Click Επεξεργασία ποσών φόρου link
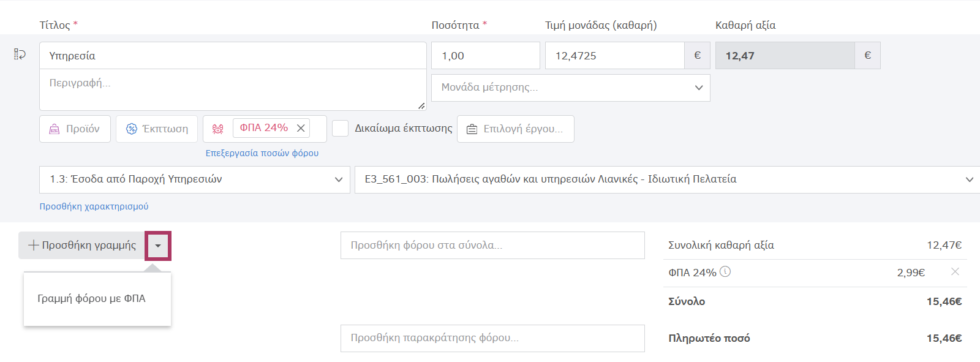Viewport: 980px width, 362px height. (262, 153)
